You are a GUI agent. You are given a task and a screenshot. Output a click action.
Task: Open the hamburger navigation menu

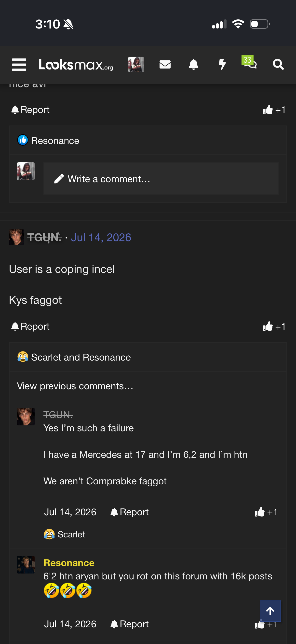point(19,65)
